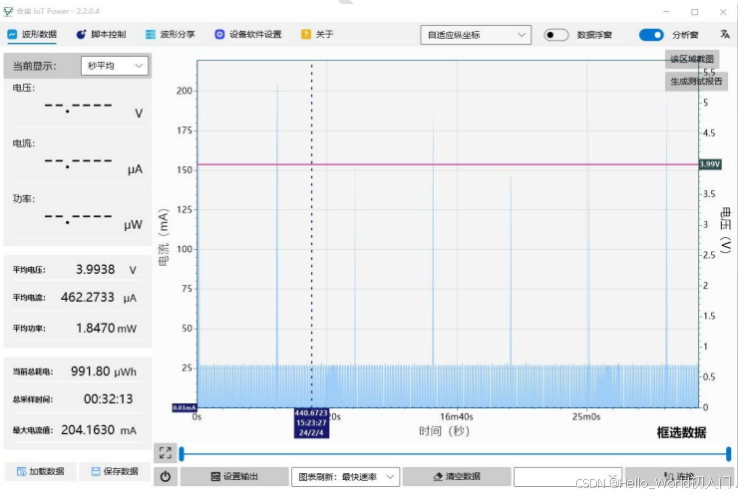Click the 3.99V voltage marker label
The height and width of the screenshot is (496, 744).
[x=710, y=164]
